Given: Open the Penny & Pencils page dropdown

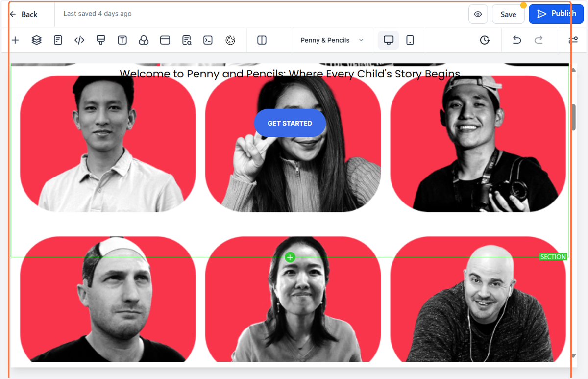Looking at the screenshot, I should (332, 40).
